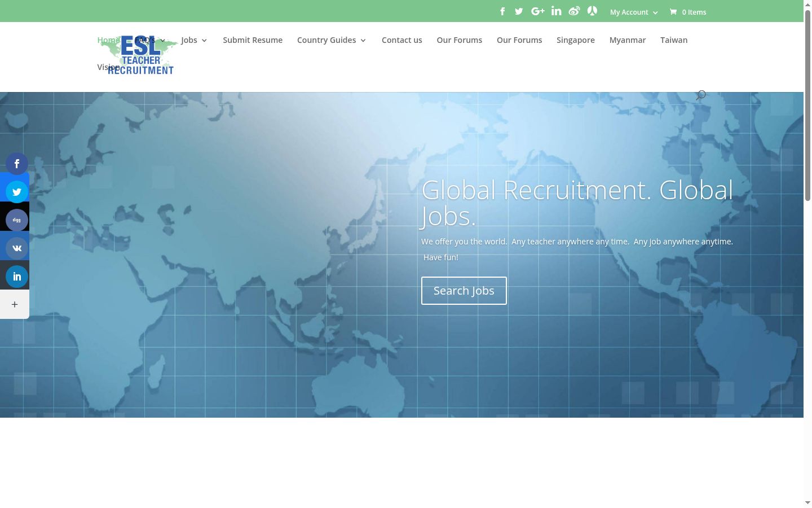Open the Submit Resume menu item
This screenshot has width=812, height=508.
point(253,40)
